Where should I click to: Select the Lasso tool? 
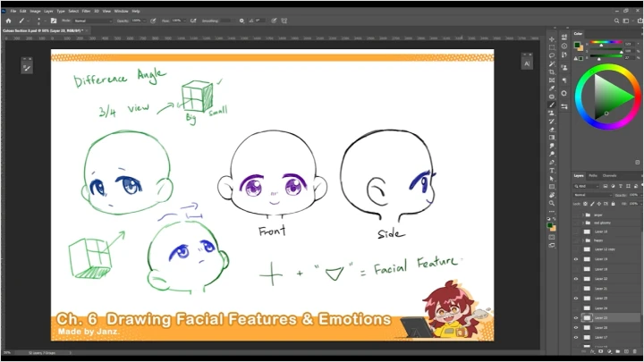point(552,55)
